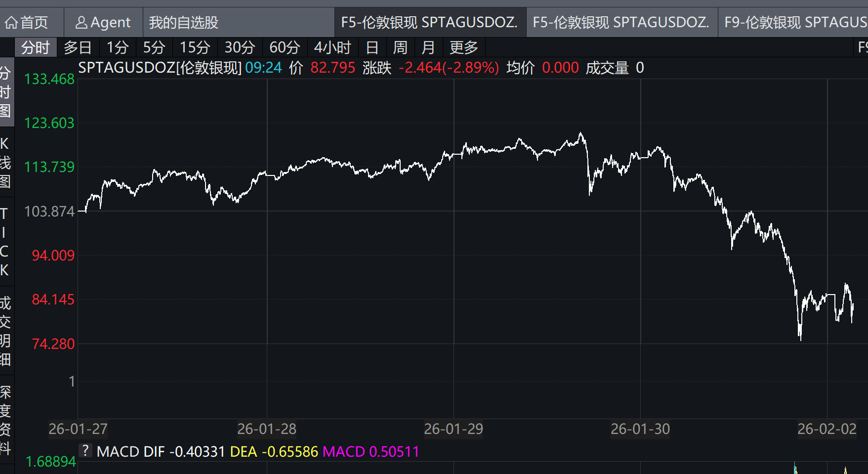Choose the 60分 chart period
This screenshot has width=868, height=474.
tap(285, 48)
